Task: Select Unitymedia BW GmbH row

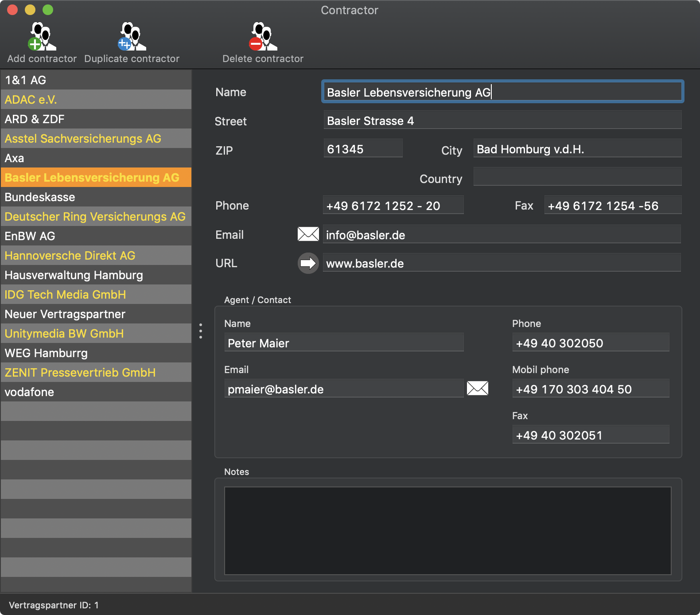Action: coord(96,334)
